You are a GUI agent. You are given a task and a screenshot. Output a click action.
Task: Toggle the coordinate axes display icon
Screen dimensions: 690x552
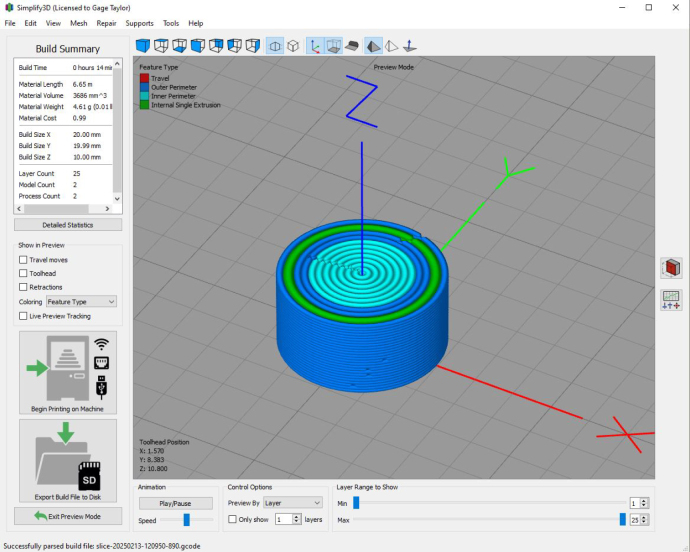[x=315, y=45]
